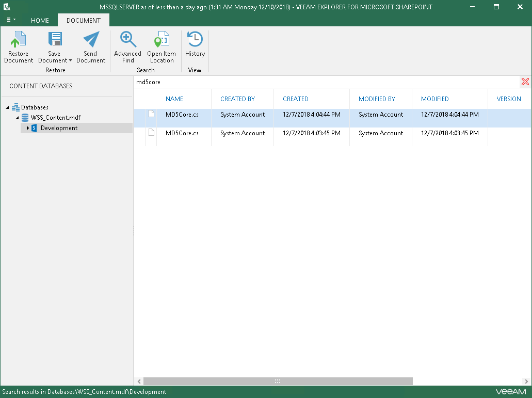This screenshot has width=532, height=398.
Task: Click the Restore Document ribbon button
Action: 19,47
